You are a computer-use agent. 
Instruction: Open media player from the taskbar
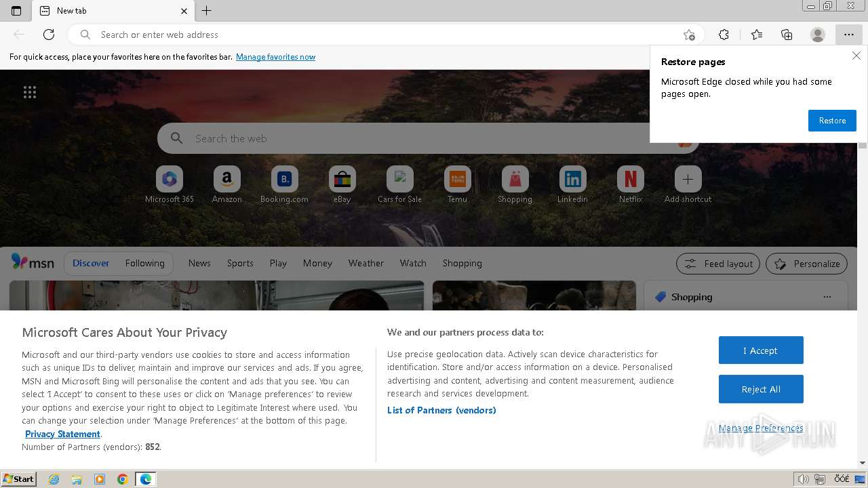(x=100, y=479)
